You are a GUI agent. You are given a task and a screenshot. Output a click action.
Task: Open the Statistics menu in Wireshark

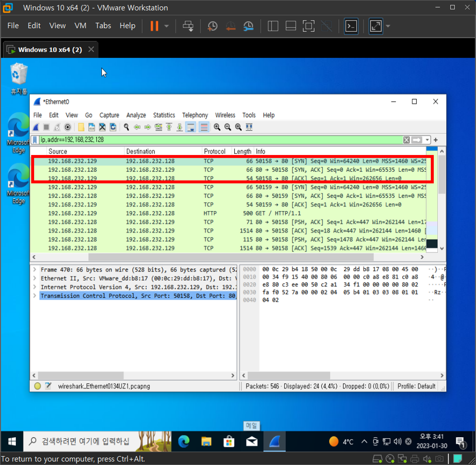click(164, 115)
